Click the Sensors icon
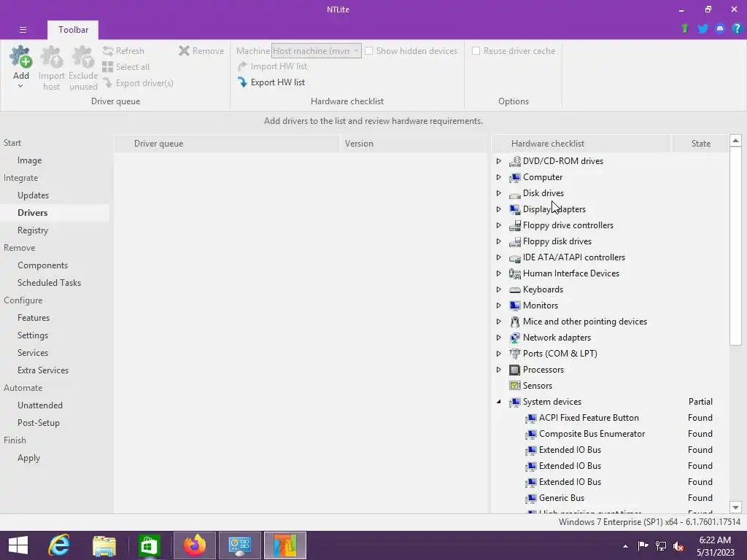This screenshot has height=560, width=747. point(514,386)
